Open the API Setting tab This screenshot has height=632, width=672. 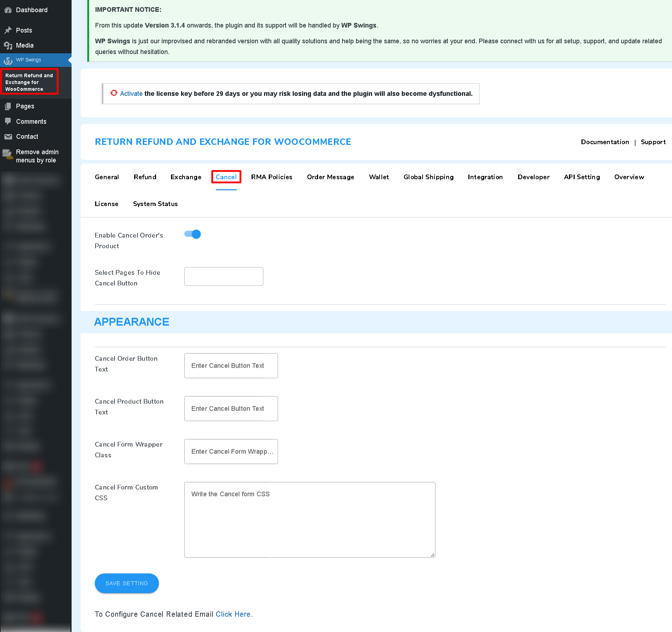(x=582, y=177)
